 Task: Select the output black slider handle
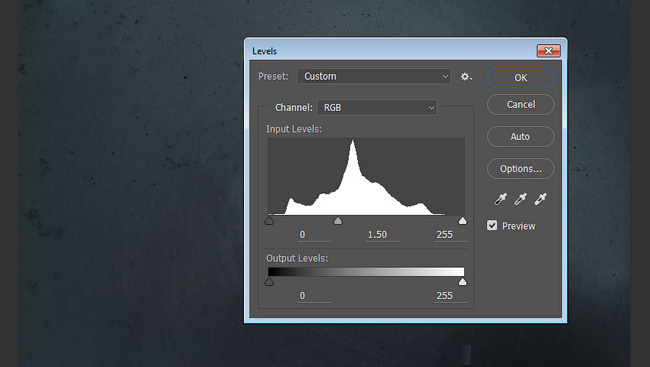click(269, 282)
